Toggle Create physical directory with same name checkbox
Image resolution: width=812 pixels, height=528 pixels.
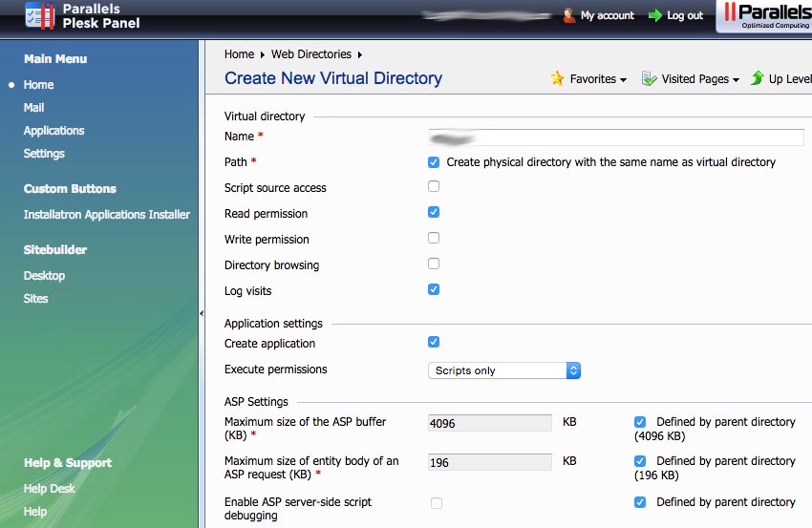(x=434, y=162)
